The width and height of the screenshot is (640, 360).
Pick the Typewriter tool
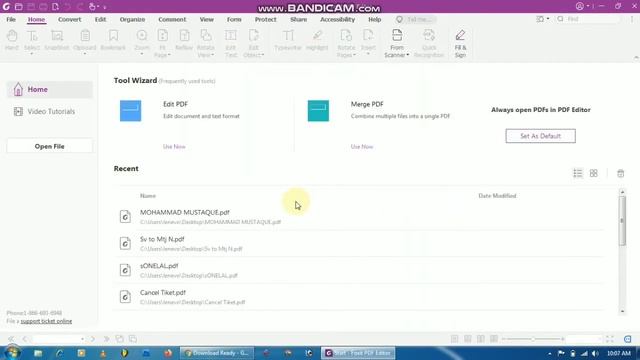point(288,40)
